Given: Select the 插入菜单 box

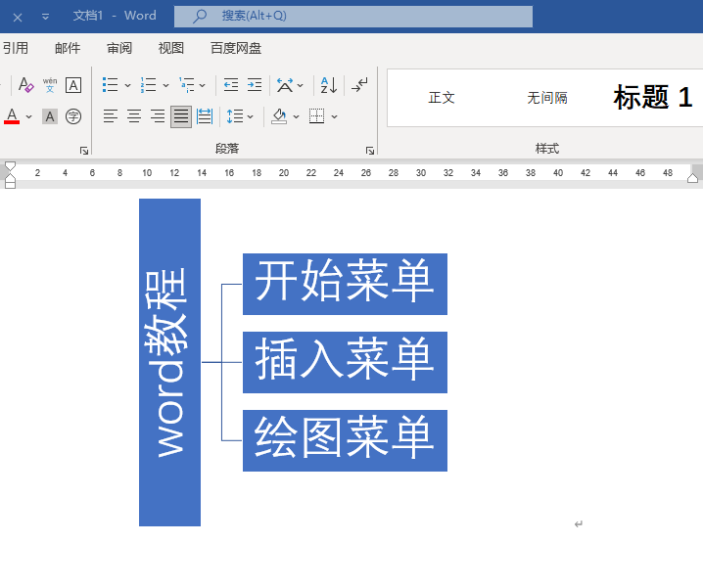Looking at the screenshot, I should (x=345, y=362).
